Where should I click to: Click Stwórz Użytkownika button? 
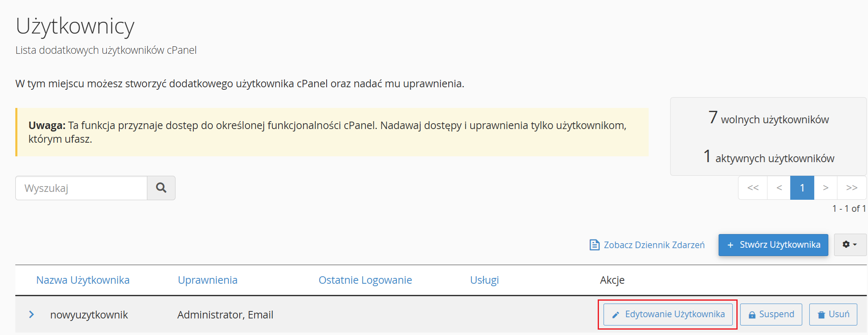tap(773, 245)
